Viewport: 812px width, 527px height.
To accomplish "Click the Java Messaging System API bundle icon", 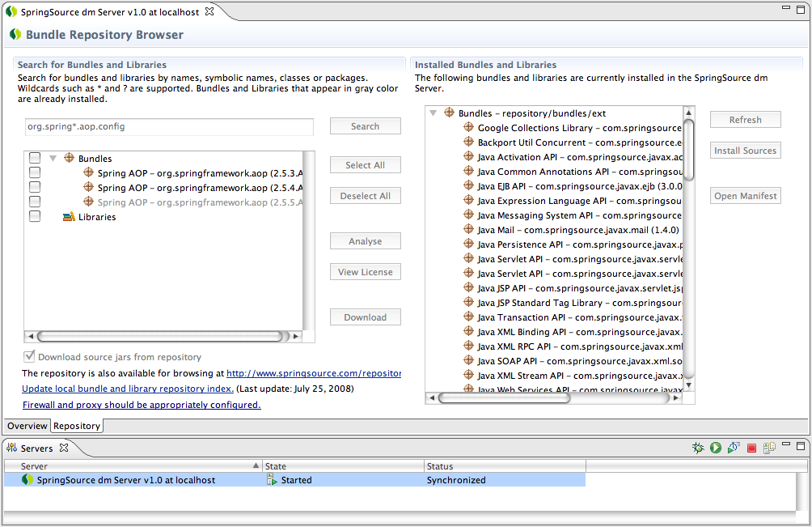I will coord(468,215).
